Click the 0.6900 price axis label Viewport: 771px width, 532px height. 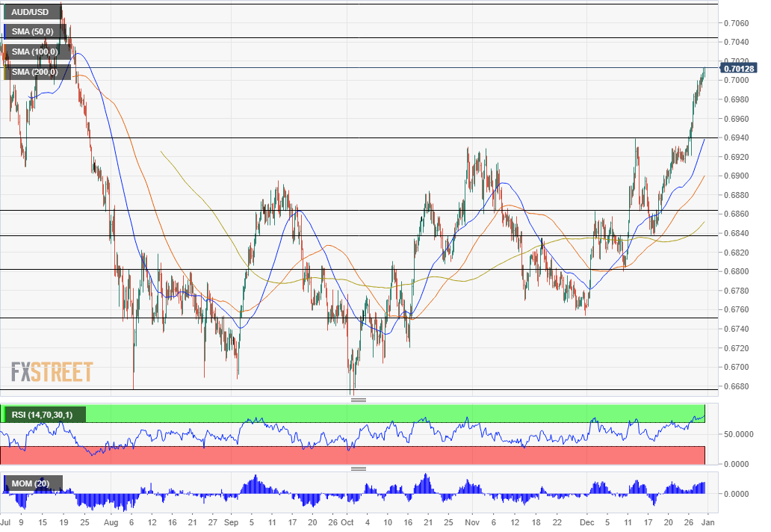[736, 176]
